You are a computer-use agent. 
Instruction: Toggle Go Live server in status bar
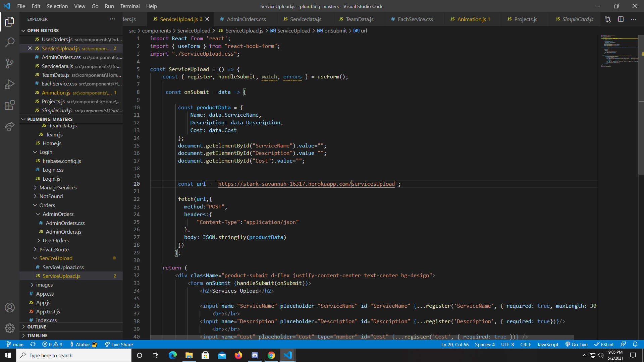tap(577, 345)
